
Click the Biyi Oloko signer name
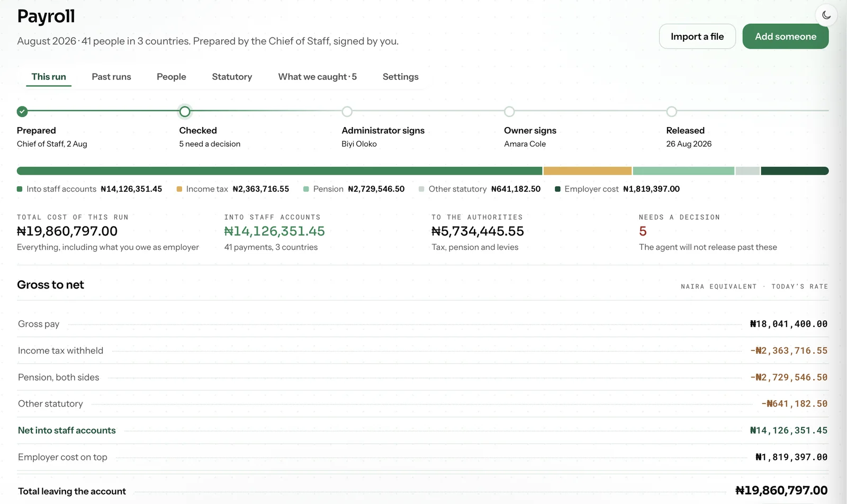click(359, 144)
